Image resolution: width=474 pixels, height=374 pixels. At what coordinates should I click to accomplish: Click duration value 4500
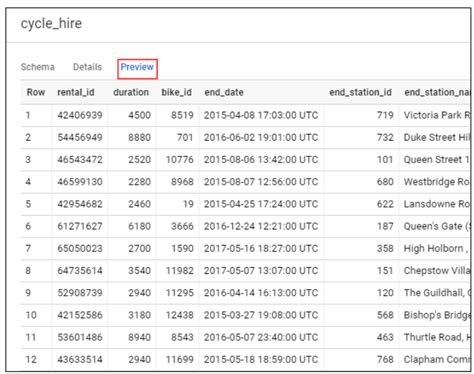(x=139, y=115)
